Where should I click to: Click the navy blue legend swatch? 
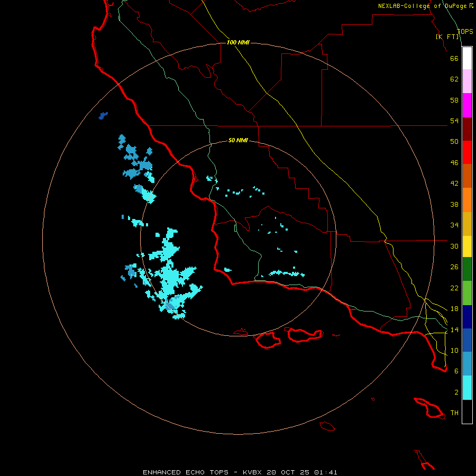click(x=467, y=317)
